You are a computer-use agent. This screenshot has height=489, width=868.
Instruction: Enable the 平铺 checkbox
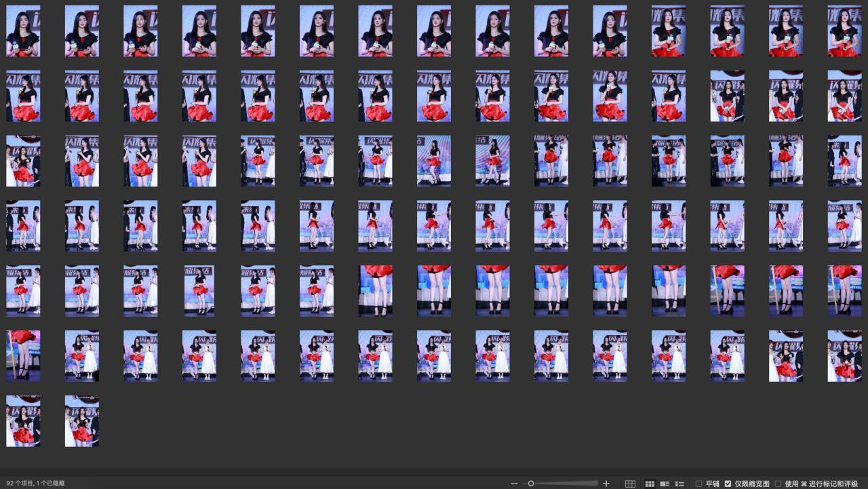(699, 484)
